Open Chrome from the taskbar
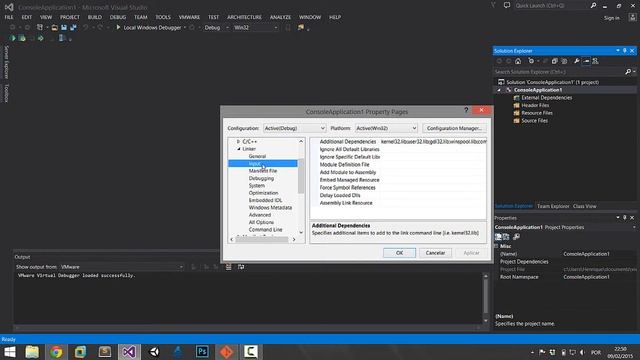640x360 pixels. [x=56, y=352]
